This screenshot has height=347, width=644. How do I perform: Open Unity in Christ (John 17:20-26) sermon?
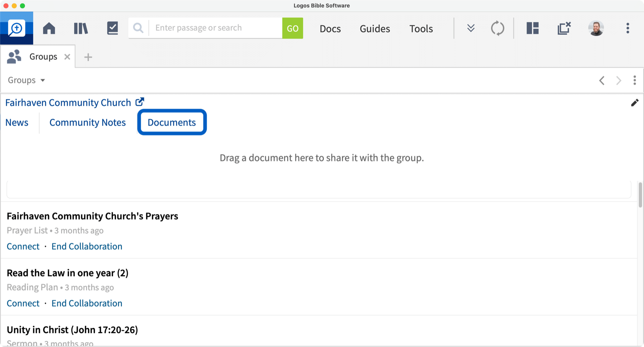tap(72, 330)
